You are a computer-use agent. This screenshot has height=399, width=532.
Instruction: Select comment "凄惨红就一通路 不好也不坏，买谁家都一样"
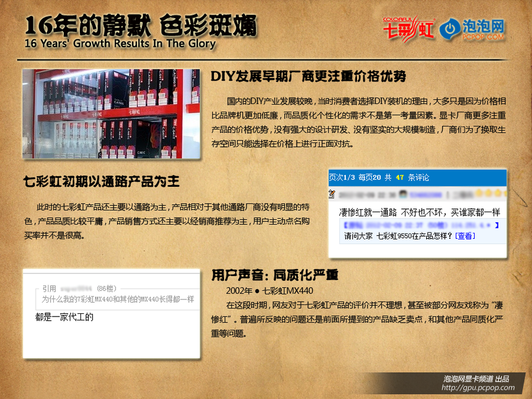click(x=420, y=212)
